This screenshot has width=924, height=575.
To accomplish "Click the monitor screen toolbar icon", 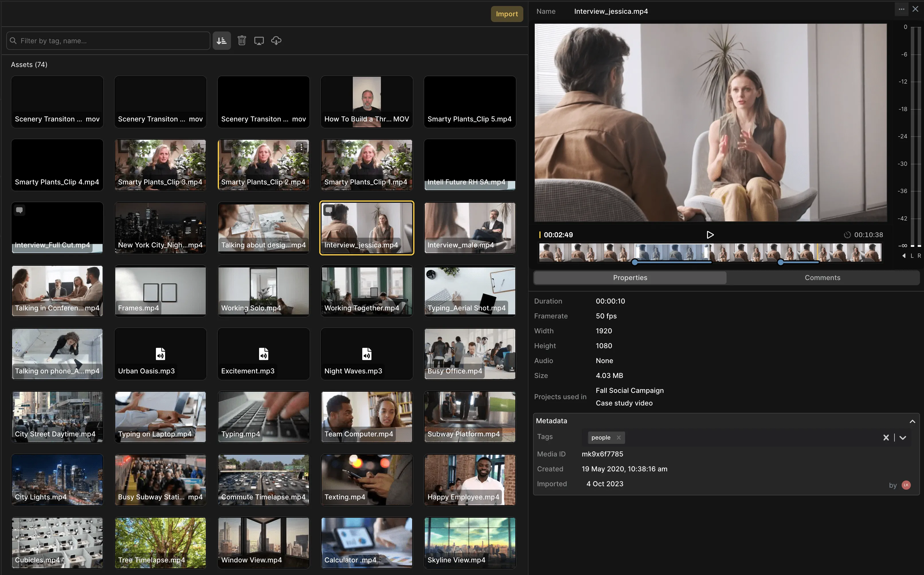I will click(x=259, y=41).
